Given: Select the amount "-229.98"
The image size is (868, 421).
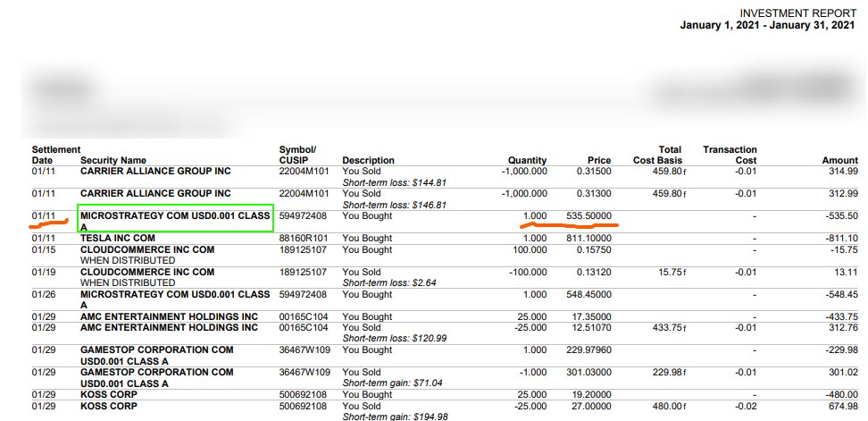Looking at the screenshot, I should click(842, 350).
